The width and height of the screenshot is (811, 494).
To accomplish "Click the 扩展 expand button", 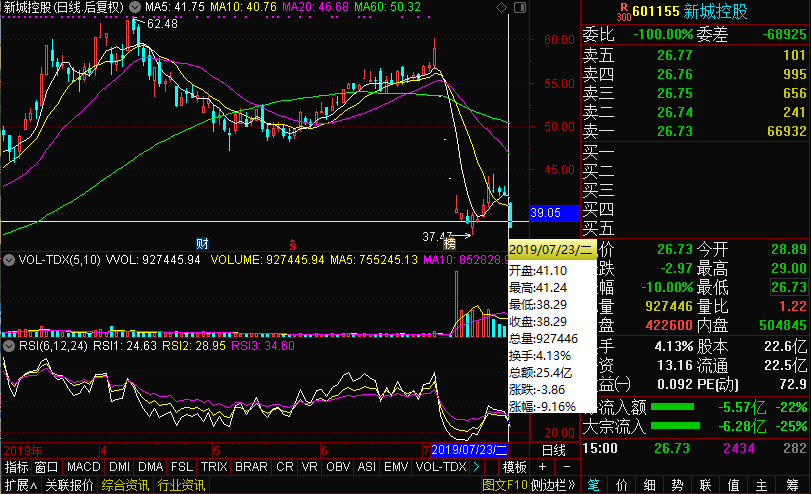I will (17, 485).
